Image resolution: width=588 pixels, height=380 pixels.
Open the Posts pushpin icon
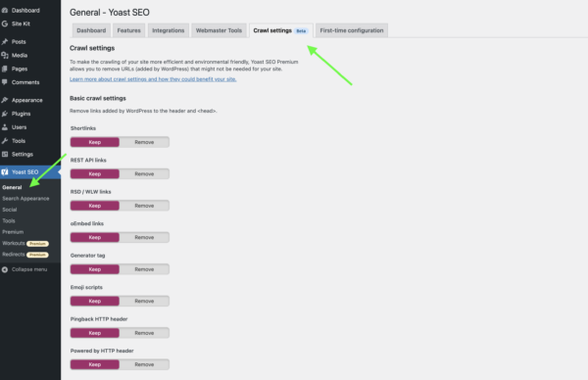tap(5, 41)
